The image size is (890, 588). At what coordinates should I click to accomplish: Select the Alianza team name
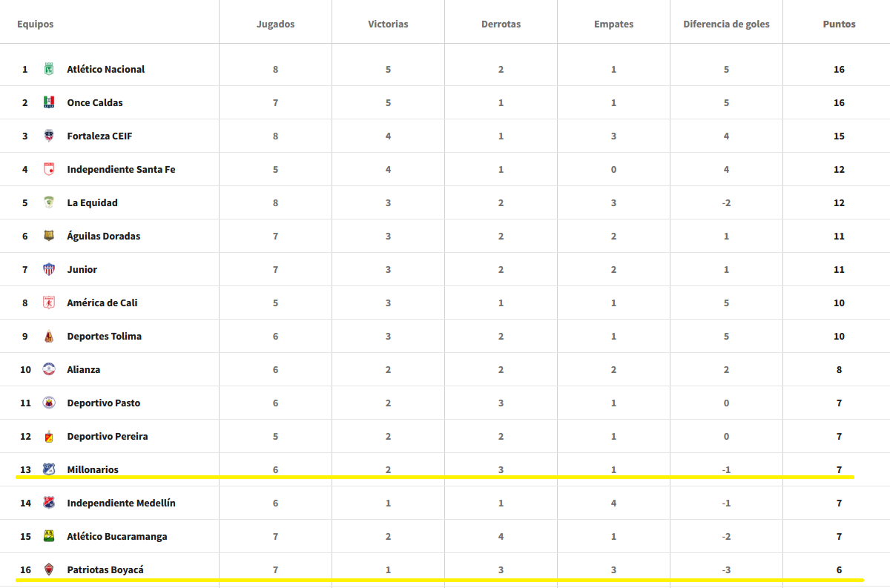(x=84, y=369)
